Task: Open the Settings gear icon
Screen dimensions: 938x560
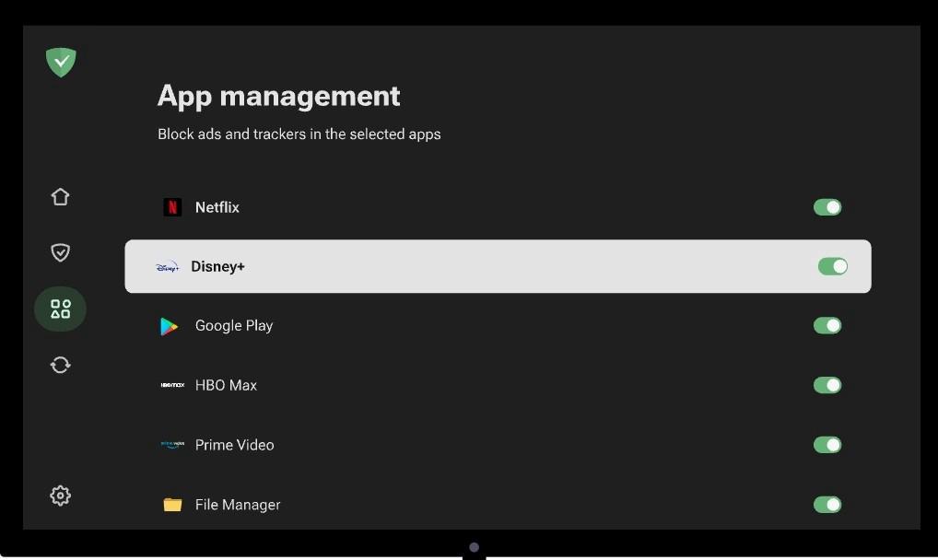Action: coord(60,495)
